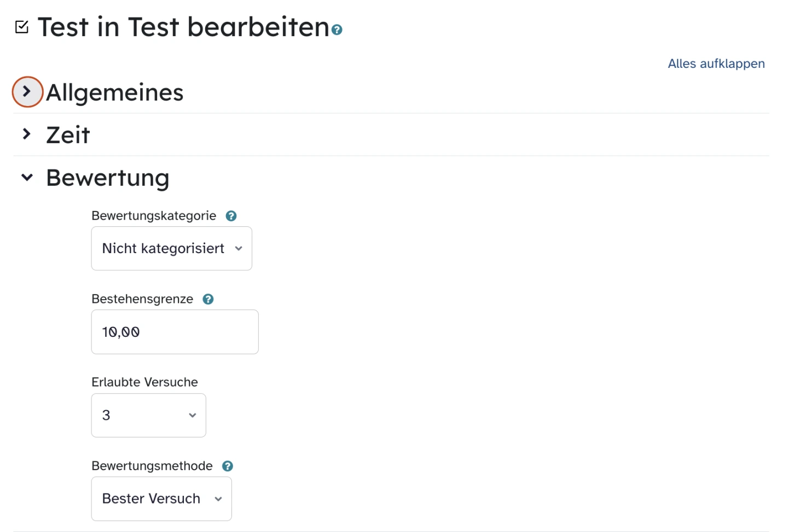Collapse the Bewertung section chevron

pyautogui.click(x=27, y=177)
